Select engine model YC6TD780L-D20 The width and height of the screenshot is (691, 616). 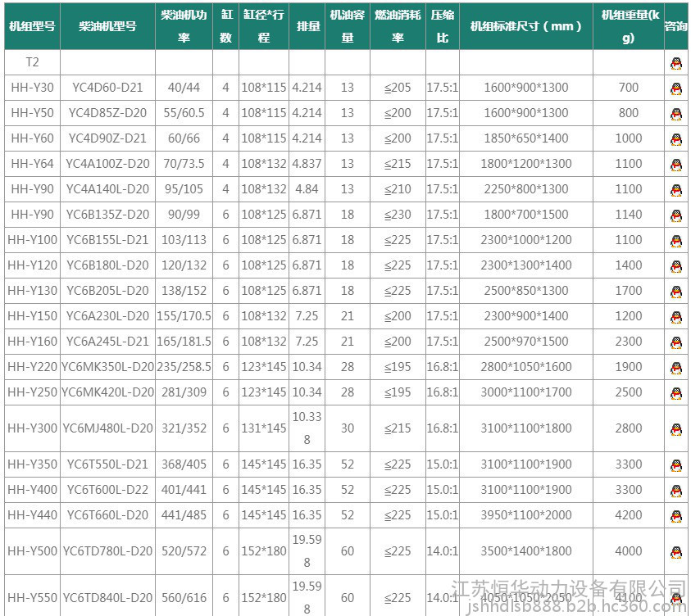point(107,551)
